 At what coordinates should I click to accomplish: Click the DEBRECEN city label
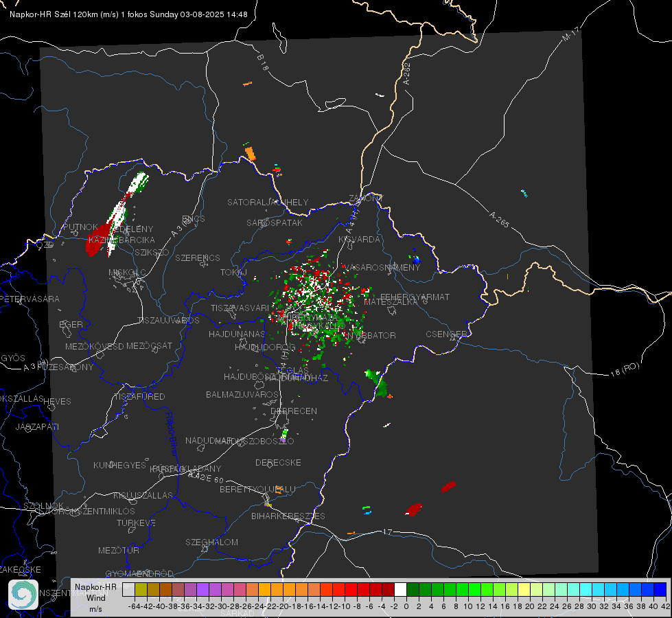coord(294,411)
